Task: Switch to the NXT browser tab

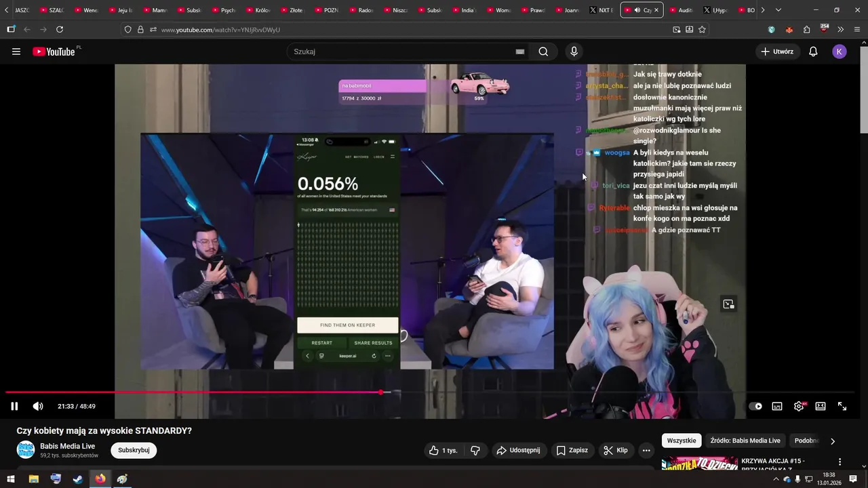Action: (x=601, y=10)
